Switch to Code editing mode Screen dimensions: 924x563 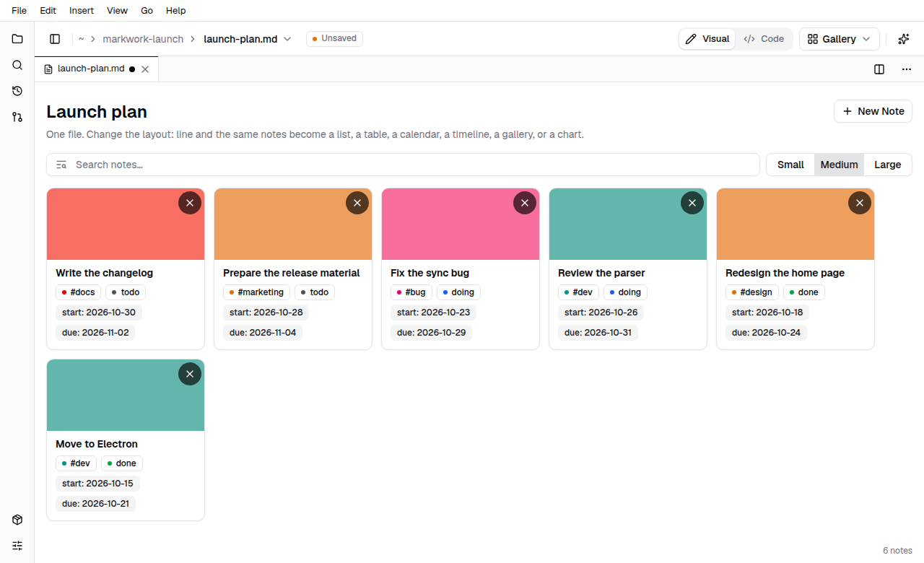[764, 39]
